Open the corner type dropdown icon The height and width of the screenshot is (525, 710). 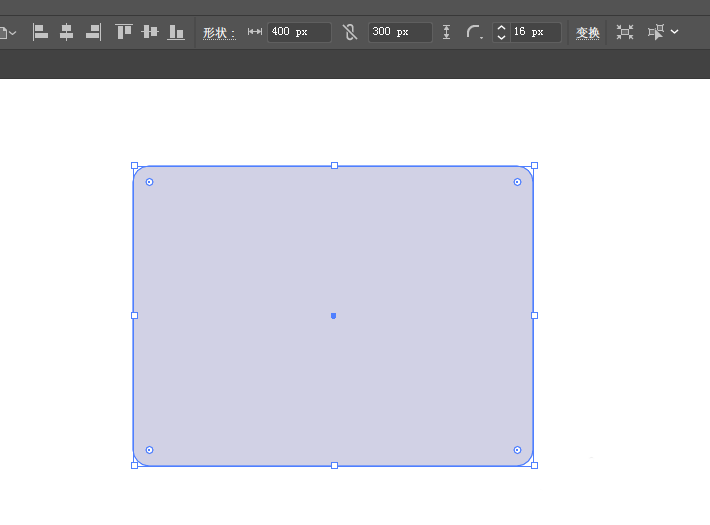point(474,32)
